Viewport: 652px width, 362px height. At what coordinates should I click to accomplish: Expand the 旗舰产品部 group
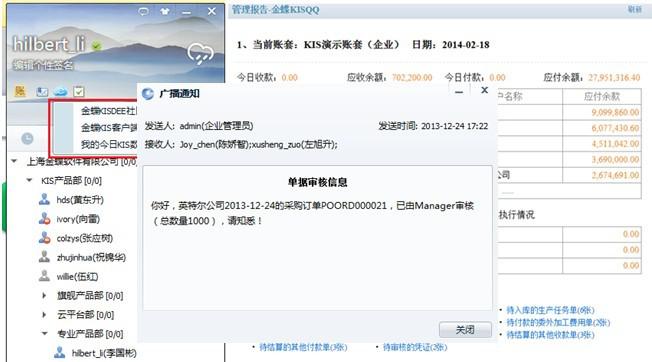[44, 296]
